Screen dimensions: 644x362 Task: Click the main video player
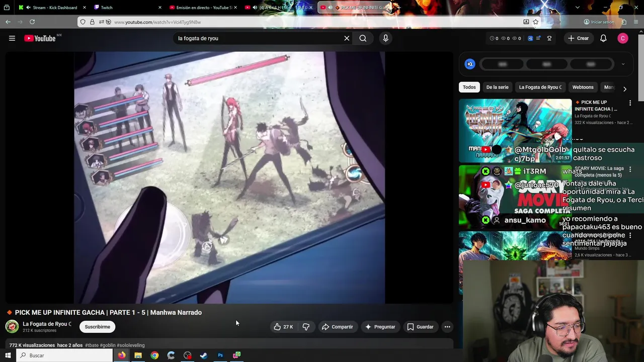pyautogui.click(x=229, y=177)
